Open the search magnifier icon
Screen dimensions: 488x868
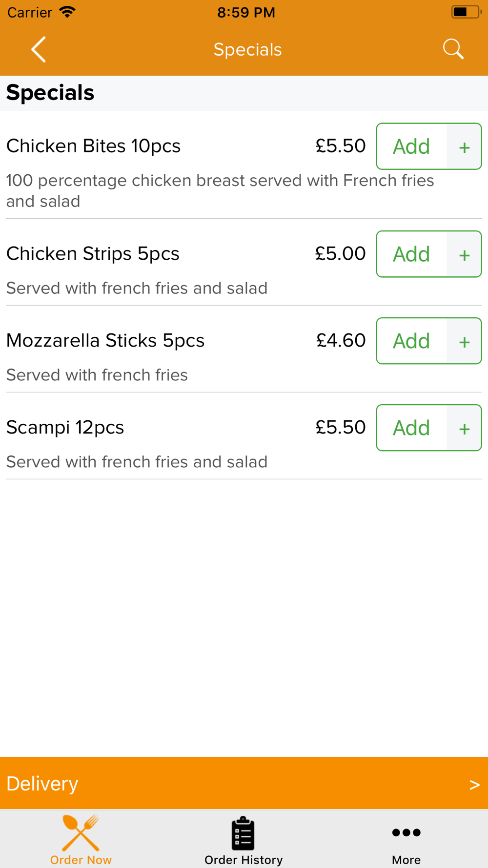(453, 49)
